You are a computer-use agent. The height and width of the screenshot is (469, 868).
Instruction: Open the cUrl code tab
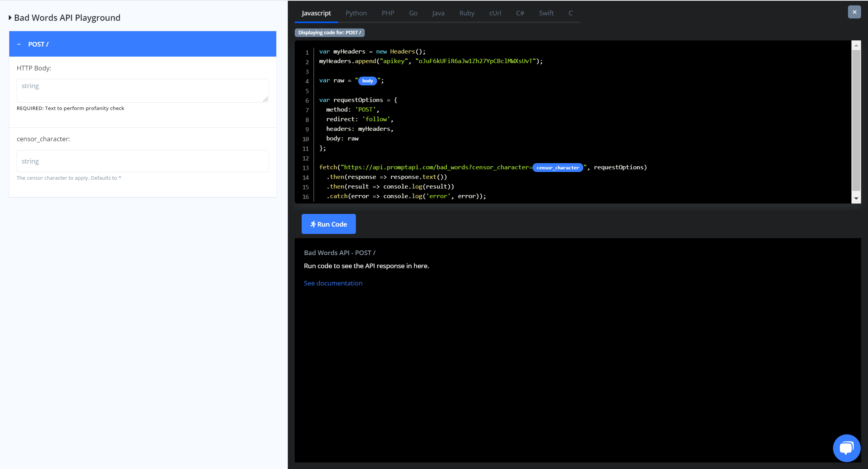click(495, 13)
